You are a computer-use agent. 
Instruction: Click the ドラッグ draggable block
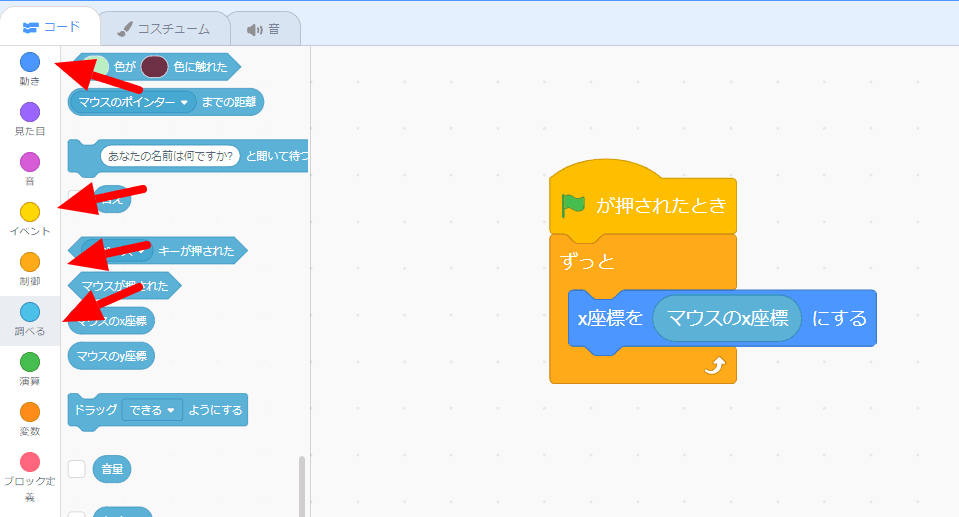coord(158,411)
